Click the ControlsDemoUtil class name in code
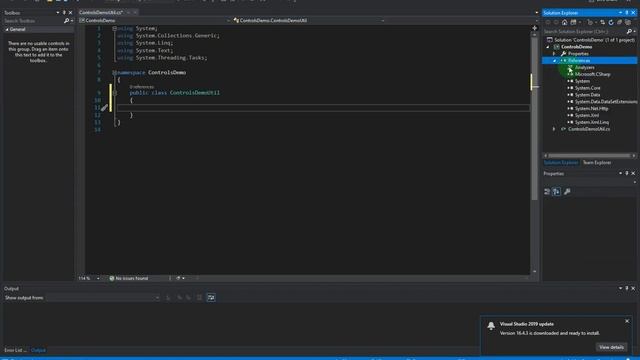This screenshot has width=640, height=360. [195, 93]
